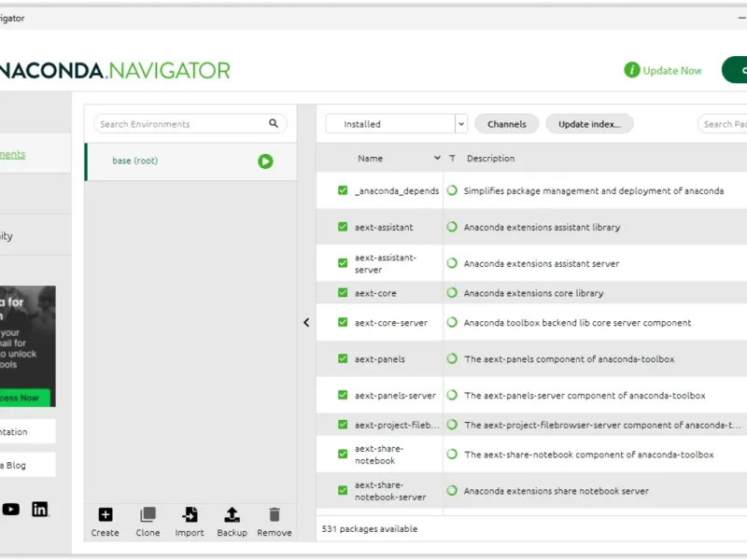Run base (root) with green play icon
This screenshot has height=560, width=747.
coord(265,161)
